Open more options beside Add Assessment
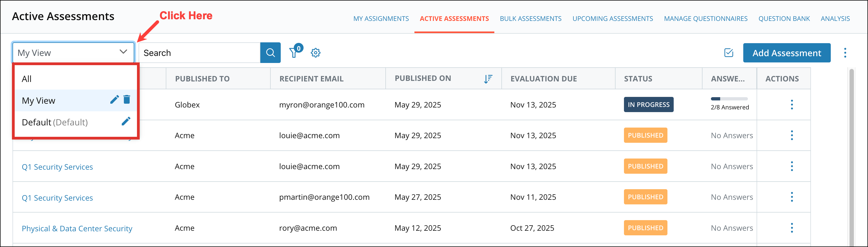The width and height of the screenshot is (868, 247). pyautogui.click(x=845, y=53)
